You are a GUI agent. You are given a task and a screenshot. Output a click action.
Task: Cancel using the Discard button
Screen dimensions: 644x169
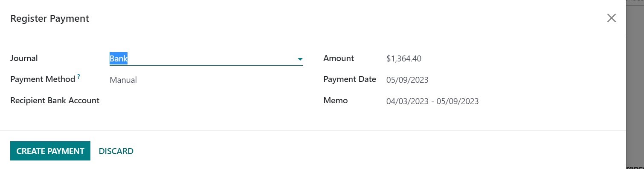tap(116, 151)
